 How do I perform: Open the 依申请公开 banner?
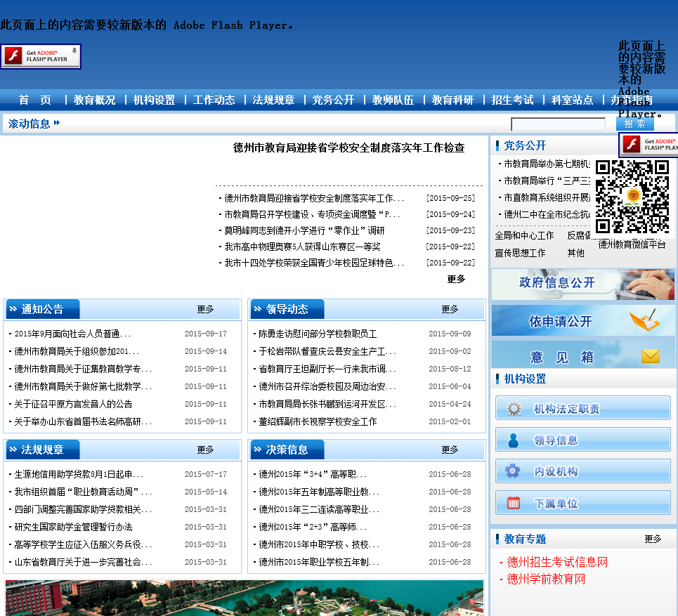[583, 321]
